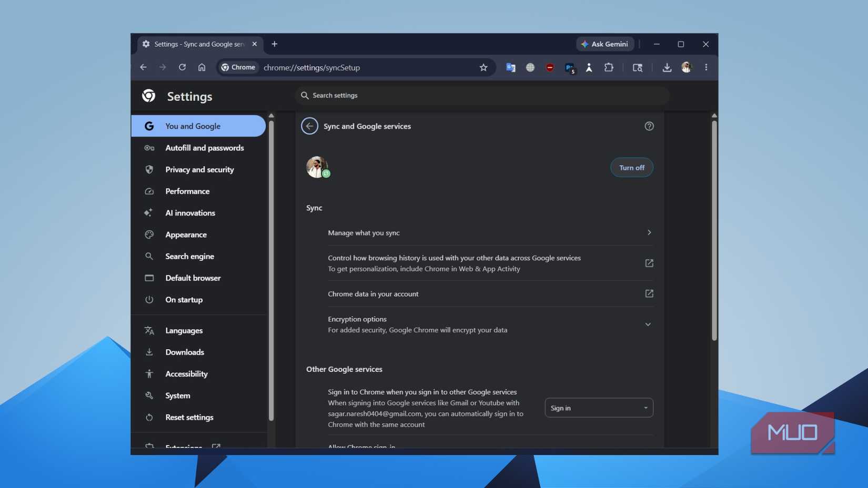Click the account avatar in sync section

tap(317, 167)
